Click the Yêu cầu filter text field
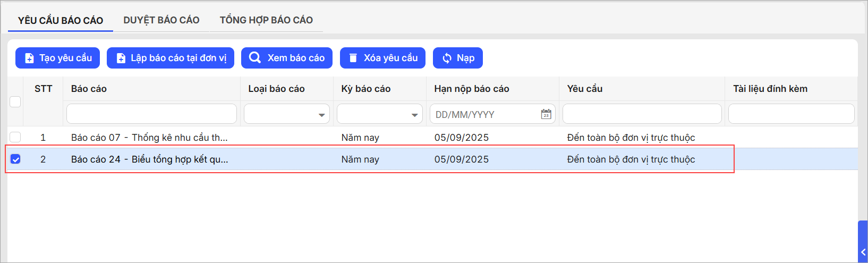 click(642, 114)
